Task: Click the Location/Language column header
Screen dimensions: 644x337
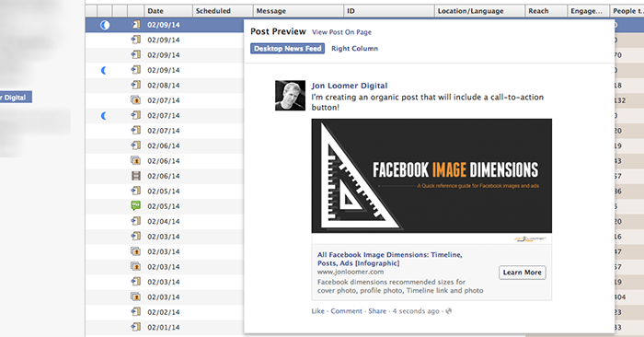Action: pos(479,11)
